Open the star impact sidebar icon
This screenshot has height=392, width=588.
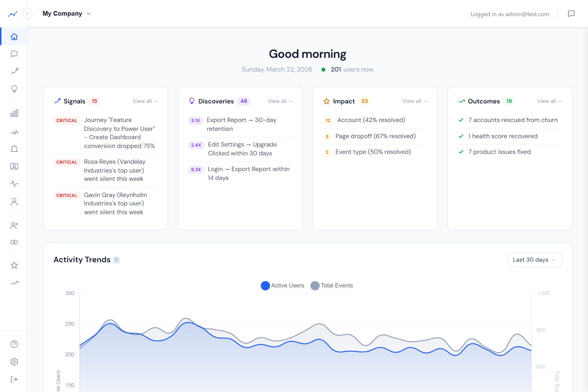[x=14, y=265]
